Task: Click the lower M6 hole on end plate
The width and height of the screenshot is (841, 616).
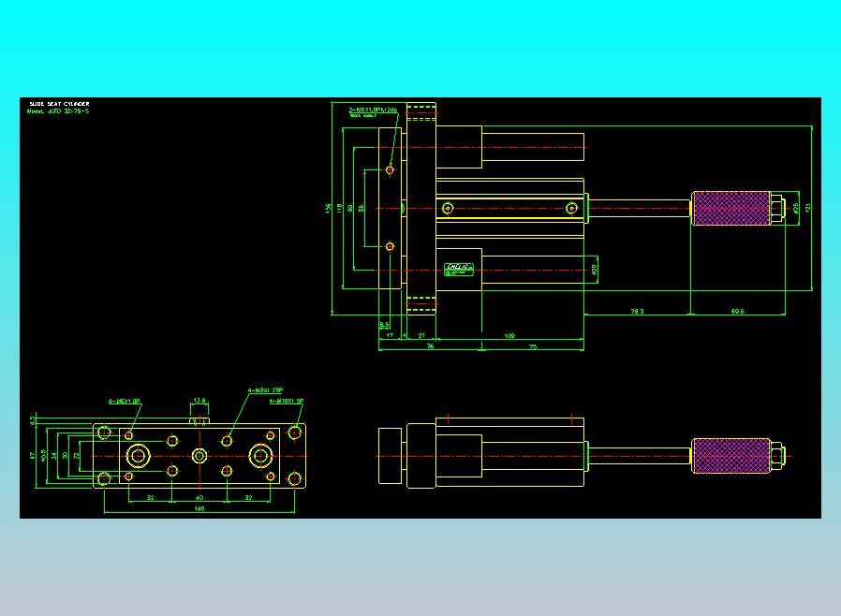Action: tap(390, 246)
